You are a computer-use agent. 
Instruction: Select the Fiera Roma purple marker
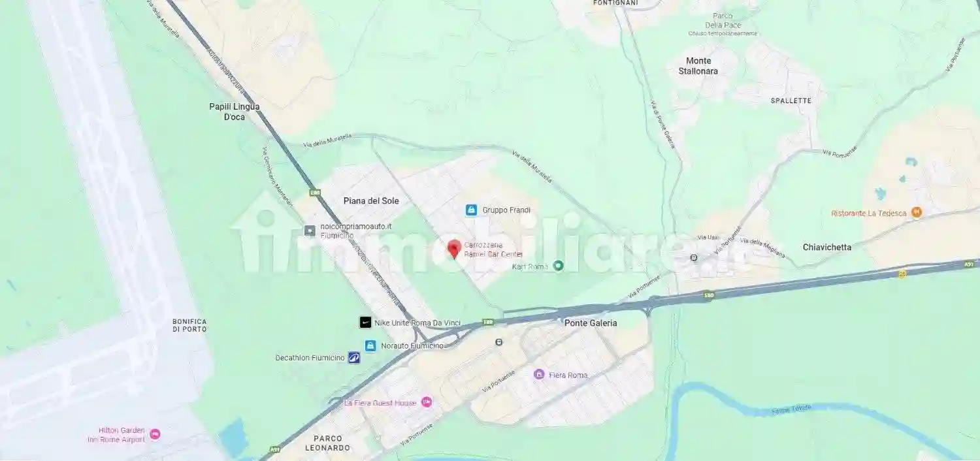[539, 374]
